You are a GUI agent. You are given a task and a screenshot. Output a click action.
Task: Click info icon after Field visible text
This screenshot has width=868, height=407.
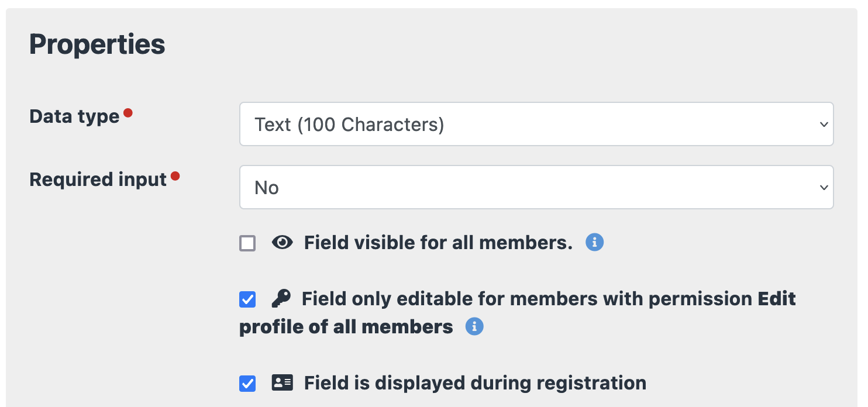tap(594, 242)
